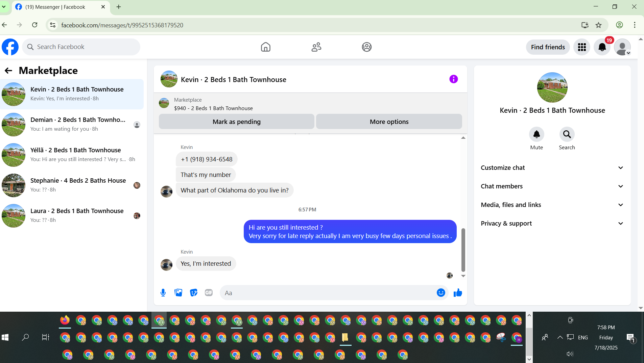Open a new browser tab

point(119,7)
